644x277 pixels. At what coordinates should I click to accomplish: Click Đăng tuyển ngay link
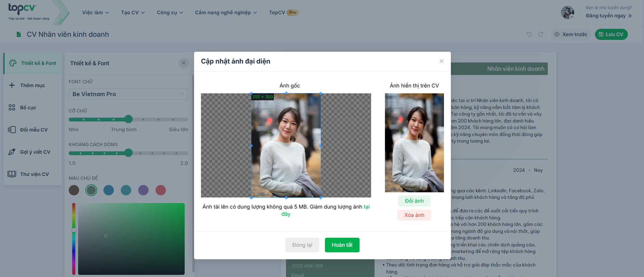point(609,16)
